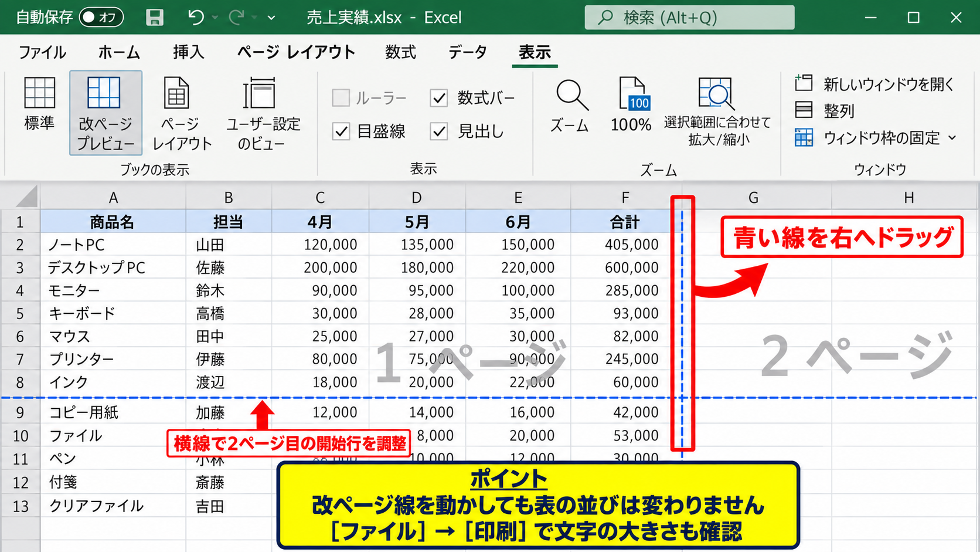Switch to the データ tab
Screen dimensions: 980x552
coord(467,52)
